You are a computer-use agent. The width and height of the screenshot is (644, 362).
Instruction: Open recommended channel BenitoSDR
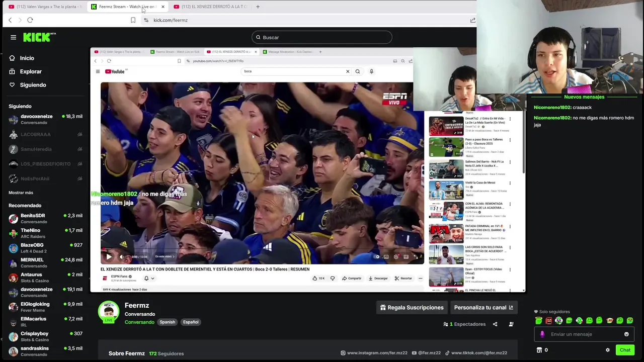45,218
